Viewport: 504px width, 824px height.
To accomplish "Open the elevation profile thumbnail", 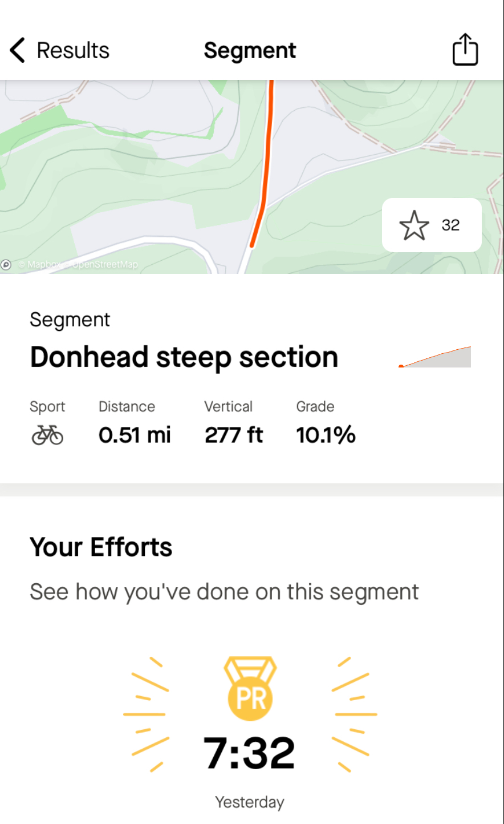I will (x=436, y=357).
